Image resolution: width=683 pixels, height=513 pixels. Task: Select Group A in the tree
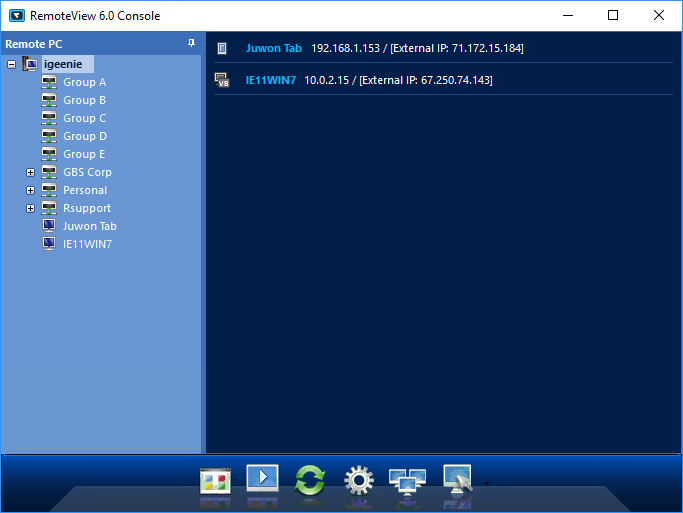point(85,82)
